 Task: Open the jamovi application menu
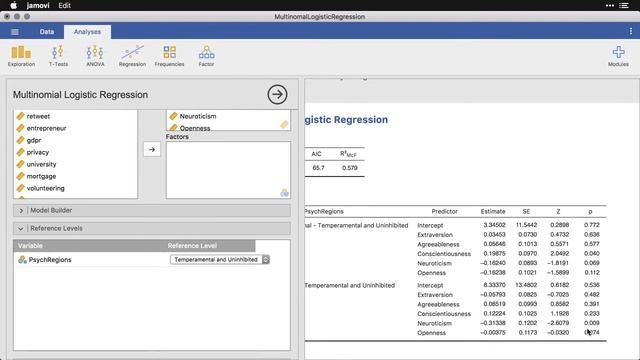[x=38, y=5]
